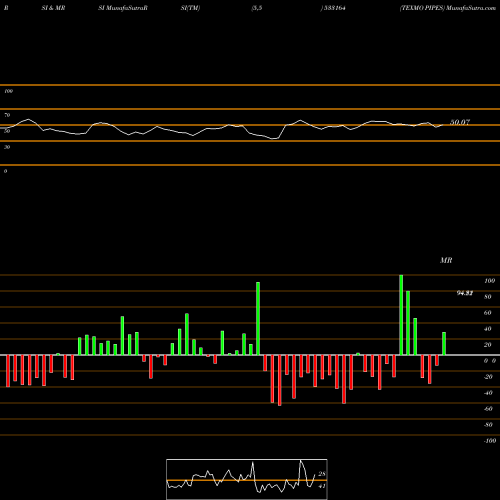Click the 41 value in mini chart
Viewport: 500px width, 500px height.
tap(322, 486)
